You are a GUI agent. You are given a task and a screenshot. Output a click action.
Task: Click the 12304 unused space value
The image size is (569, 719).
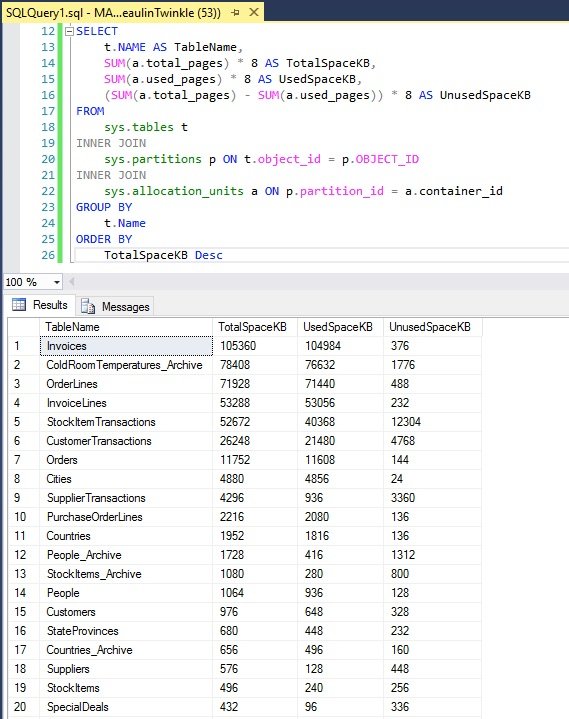coord(432,422)
